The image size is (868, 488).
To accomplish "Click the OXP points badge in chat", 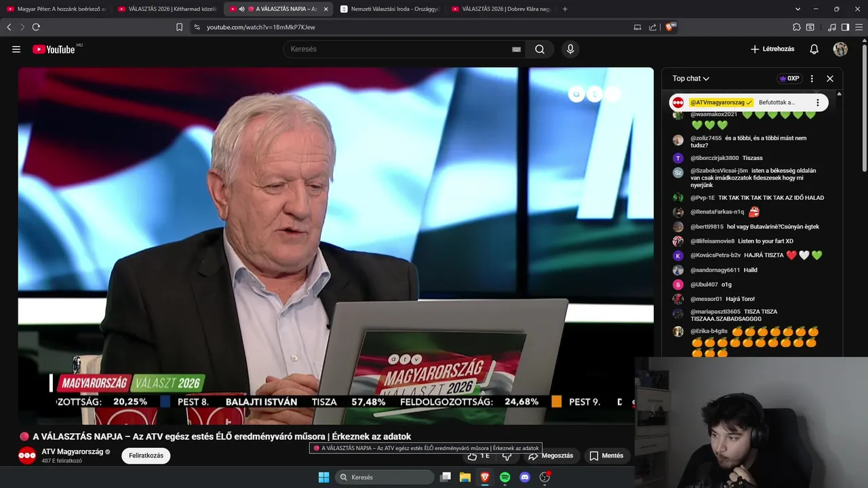I will point(789,79).
